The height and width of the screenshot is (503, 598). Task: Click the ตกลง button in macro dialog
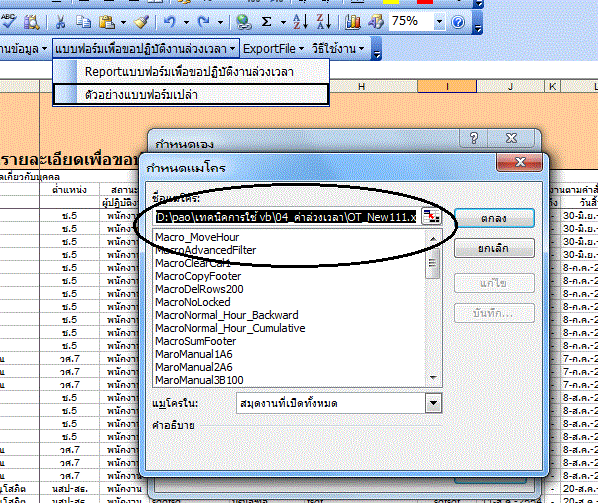point(494,218)
